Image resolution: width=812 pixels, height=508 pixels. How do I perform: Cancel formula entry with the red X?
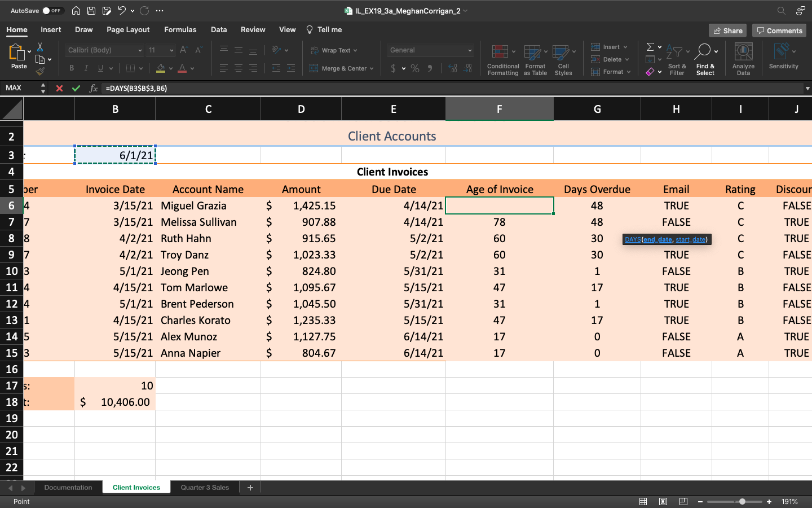tap(60, 88)
